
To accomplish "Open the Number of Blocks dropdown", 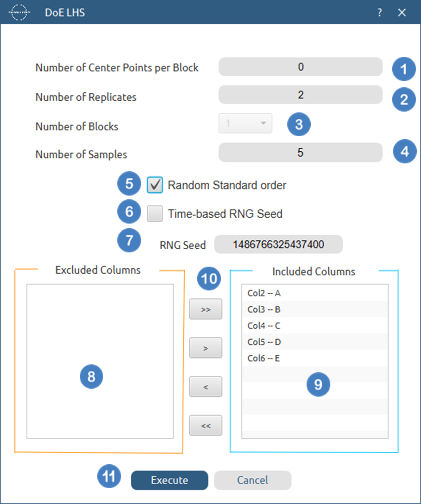I will 246,123.
